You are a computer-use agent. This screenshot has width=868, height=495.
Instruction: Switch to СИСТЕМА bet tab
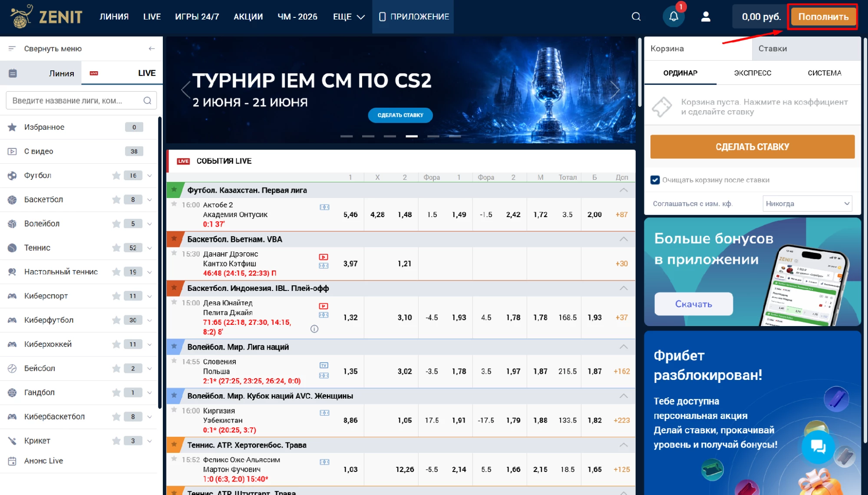(824, 73)
